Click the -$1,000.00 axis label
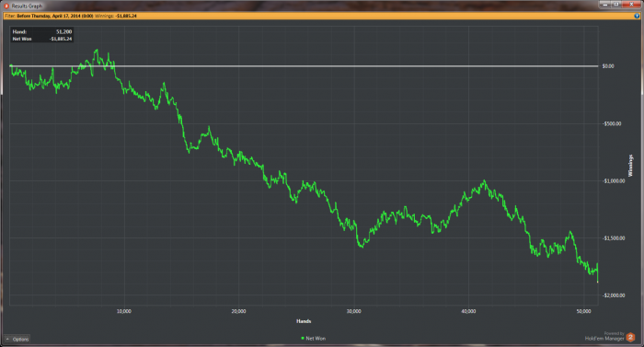This screenshot has height=347, width=644. 614,181
